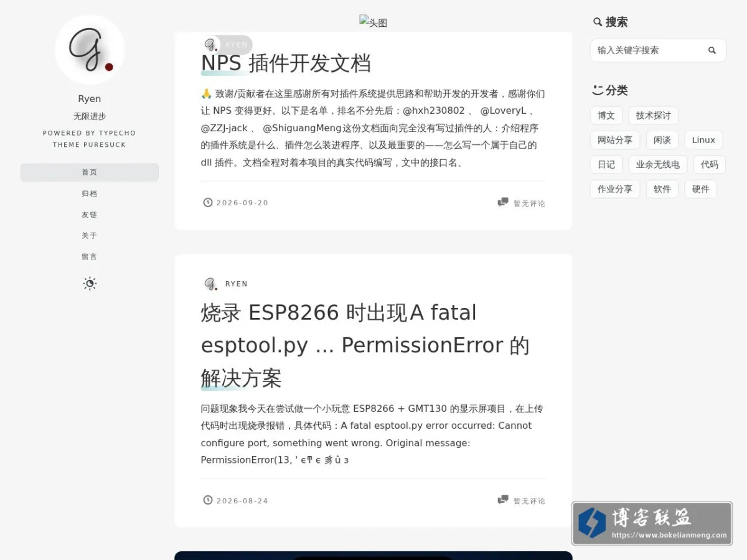Click RYEN author name on NPS post
This screenshot has width=747, height=560.
pyautogui.click(x=237, y=45)
